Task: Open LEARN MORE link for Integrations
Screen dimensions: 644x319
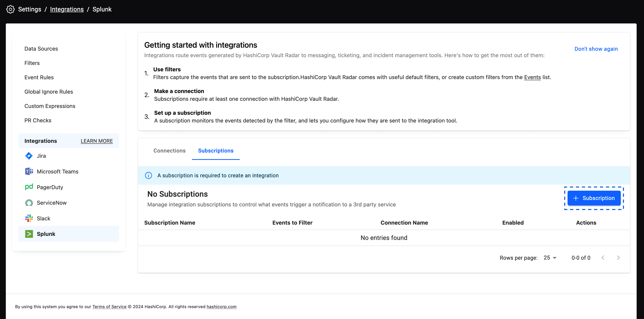Action: [x=97, y=141]
